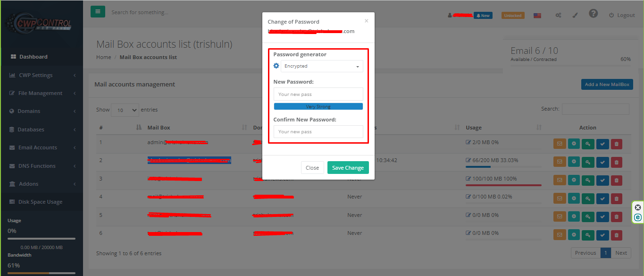The image size is (644, 276).
Task: Open the paintbrush theme icon
Action: [x=575, y=15]
